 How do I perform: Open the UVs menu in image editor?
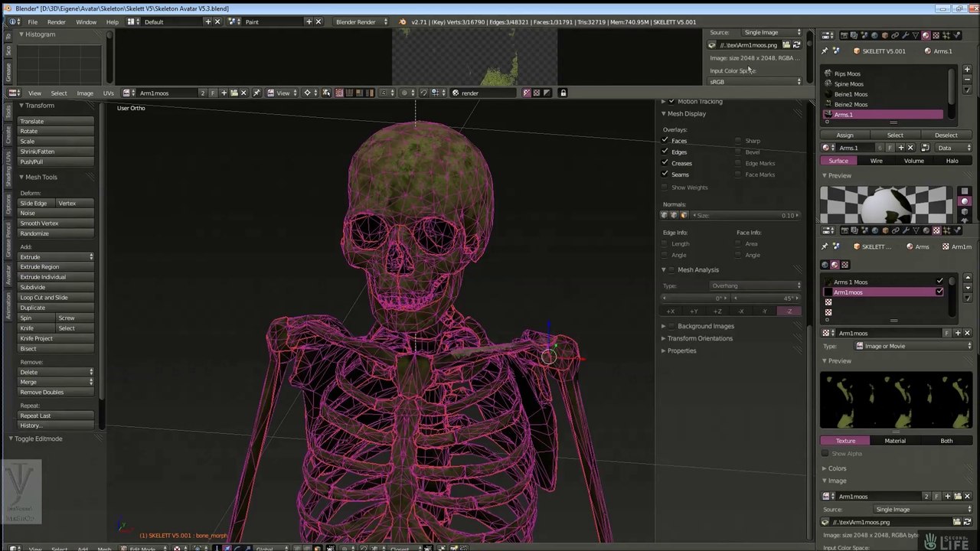[108, 93]
